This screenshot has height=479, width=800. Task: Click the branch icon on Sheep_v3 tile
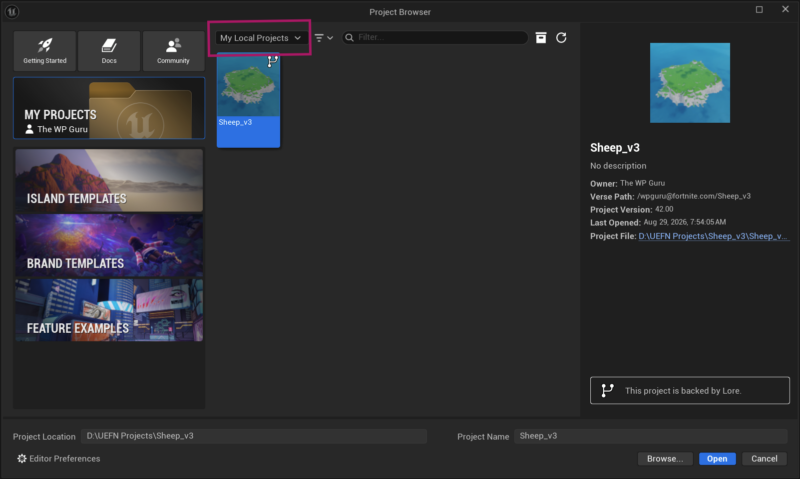click(273, 61)
